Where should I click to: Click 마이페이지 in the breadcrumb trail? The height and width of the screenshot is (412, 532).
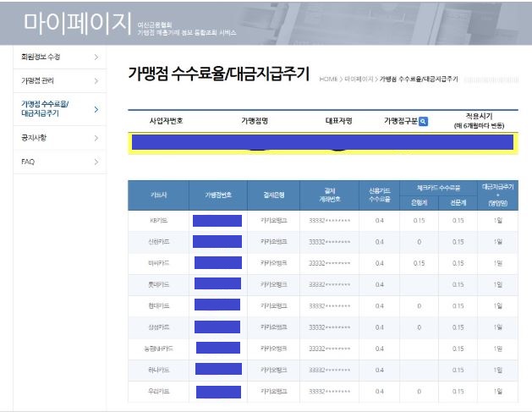(x=359, y=79)
